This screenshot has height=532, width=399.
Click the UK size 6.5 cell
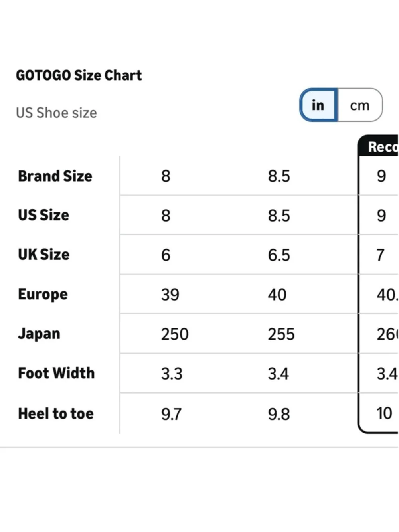point(279,255)
